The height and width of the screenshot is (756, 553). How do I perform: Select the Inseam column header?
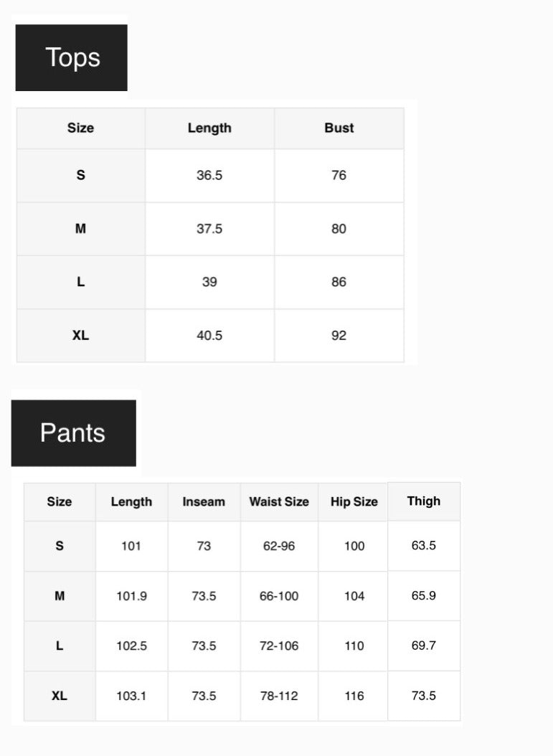pyautogui.click(x=204, y=502)
